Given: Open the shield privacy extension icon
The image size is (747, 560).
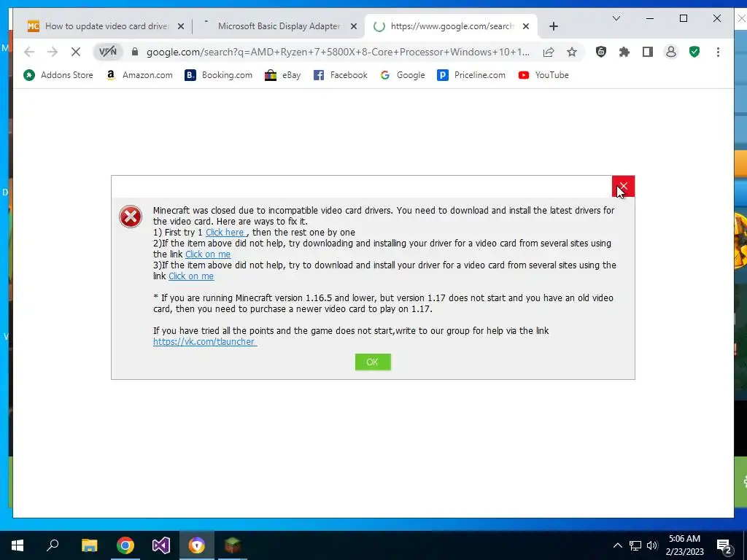Looking at the screenshot, I should (x=601, y=52).
